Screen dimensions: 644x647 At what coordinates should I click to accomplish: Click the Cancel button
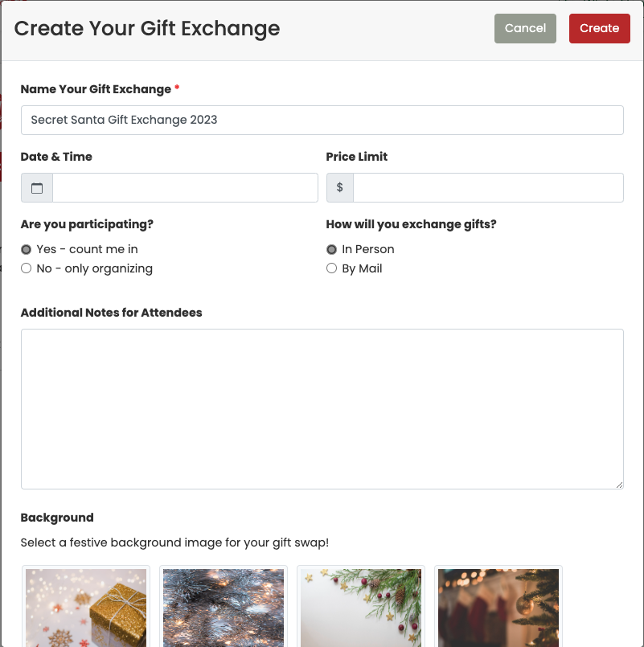(525, 28)
